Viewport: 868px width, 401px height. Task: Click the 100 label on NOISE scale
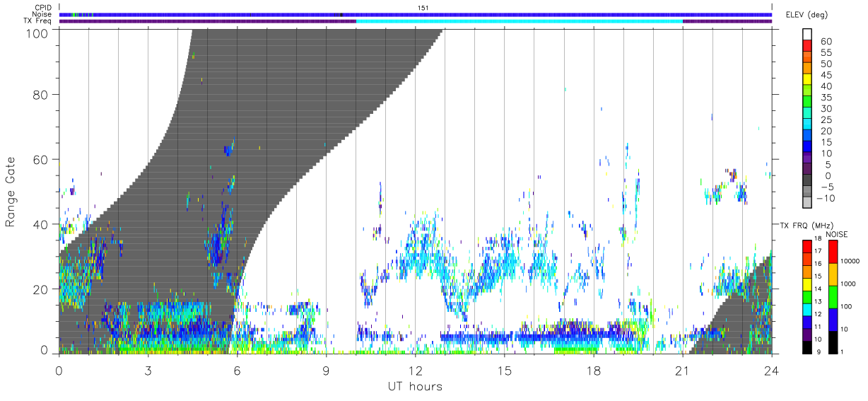pyautogui.click(x=848, y=307)
